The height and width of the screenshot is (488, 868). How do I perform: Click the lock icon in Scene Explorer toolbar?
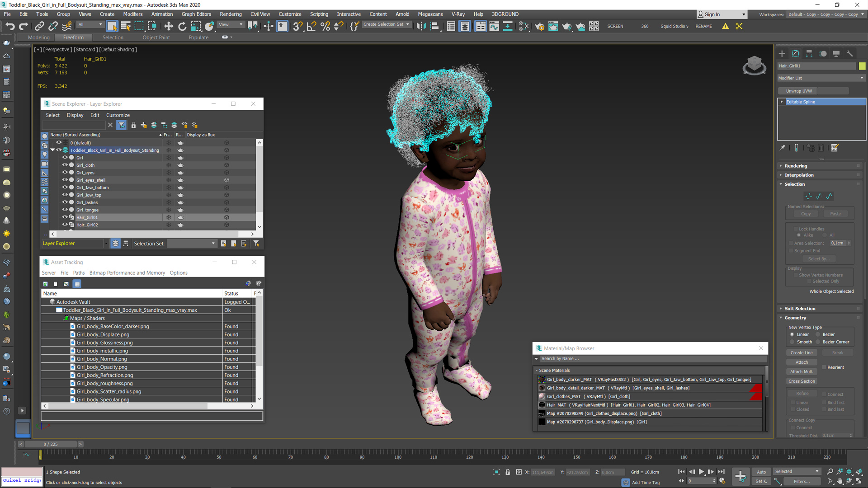(133, 125)
